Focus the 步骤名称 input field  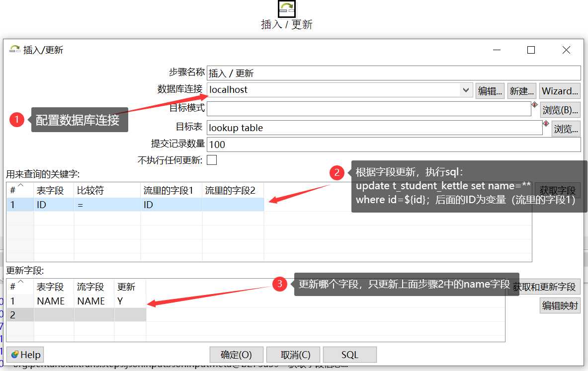point(394,73)
